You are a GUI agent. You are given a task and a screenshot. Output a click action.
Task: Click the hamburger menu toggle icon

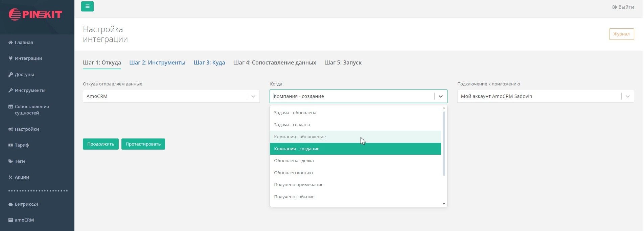87,6
